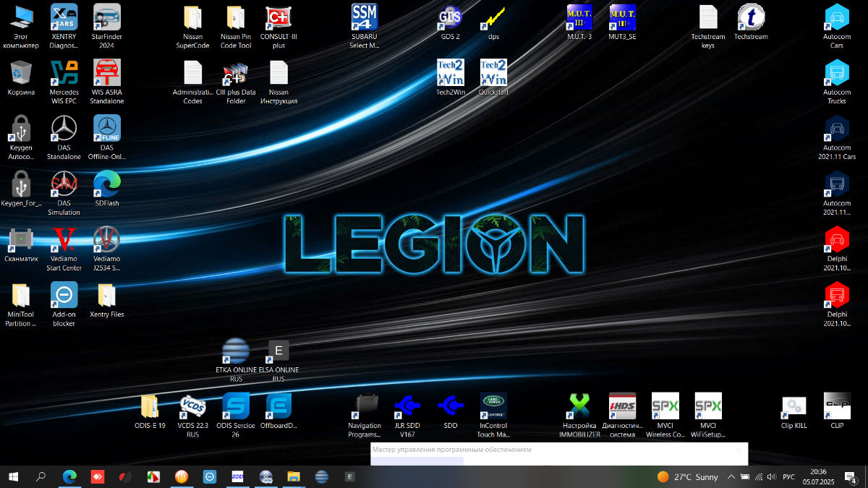Open the XENTRY Diagnosis shortcut
Viewport: 868px width, 488px height.
pyautogui.click(x=64, y=17)
